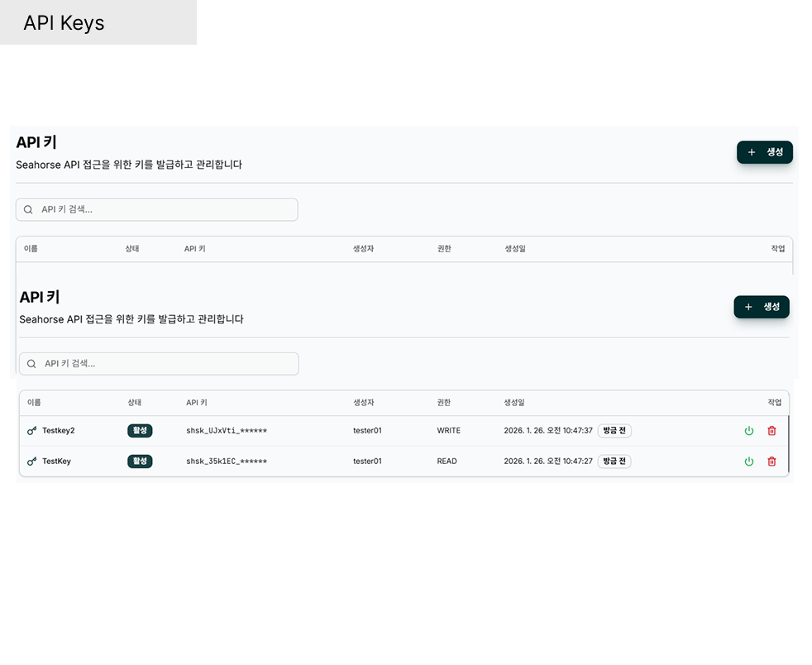Select the Testkey2 name text
812x665 pixels.
(59, 431)
